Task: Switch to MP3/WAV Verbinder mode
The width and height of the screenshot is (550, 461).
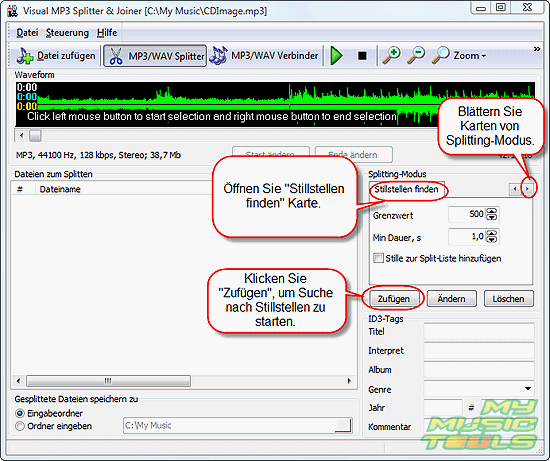Action: tap(264, 56)
